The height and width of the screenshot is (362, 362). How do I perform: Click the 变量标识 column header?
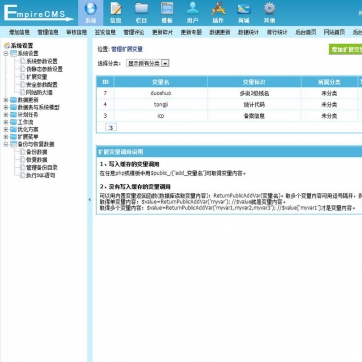(x=254, y=82)
